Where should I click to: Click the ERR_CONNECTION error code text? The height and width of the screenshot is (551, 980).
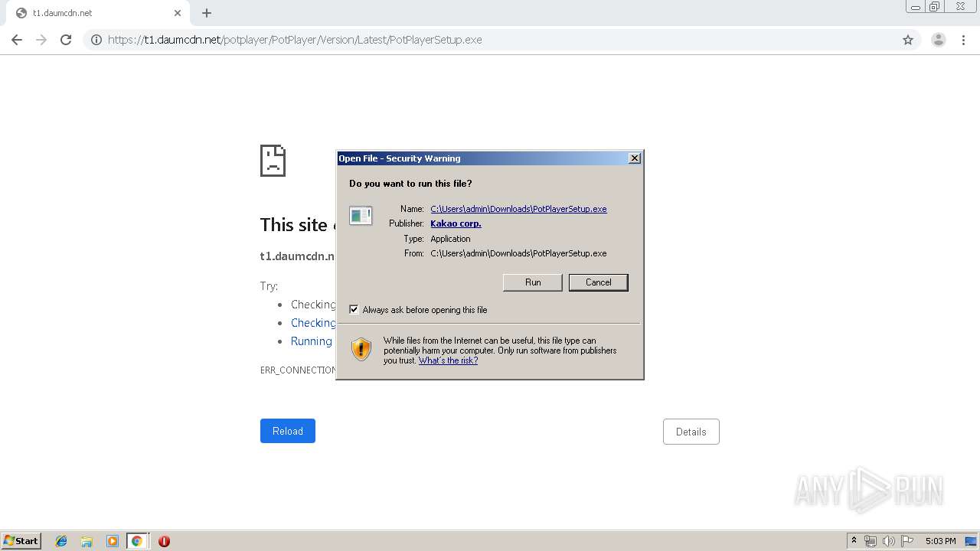[x=298, y=370]
